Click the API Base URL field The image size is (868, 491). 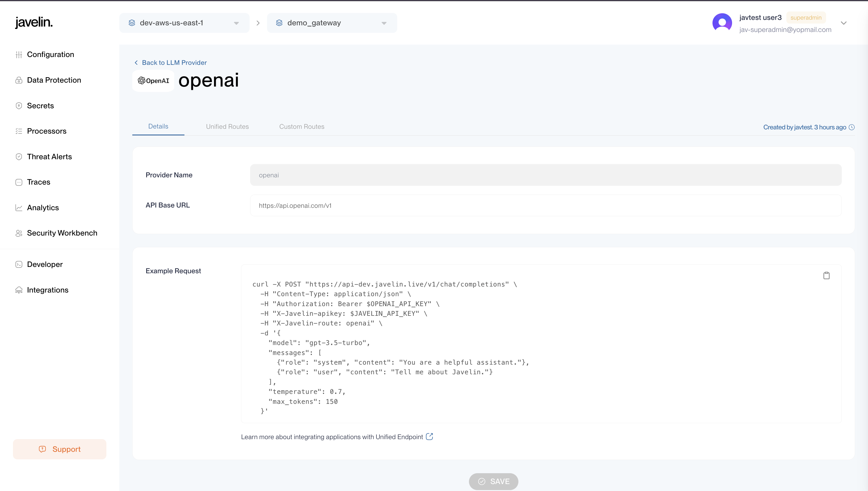pyautogui.click(x=546, y=205)
